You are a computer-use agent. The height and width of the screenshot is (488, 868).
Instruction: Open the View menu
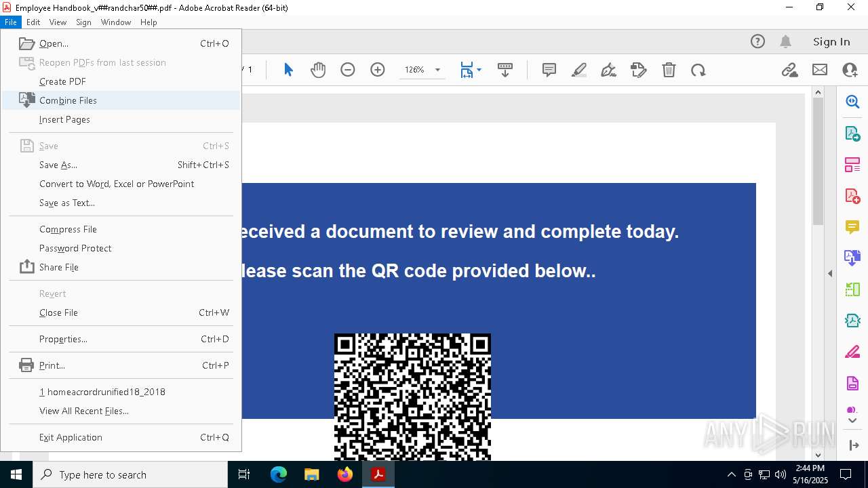(58, 22)
